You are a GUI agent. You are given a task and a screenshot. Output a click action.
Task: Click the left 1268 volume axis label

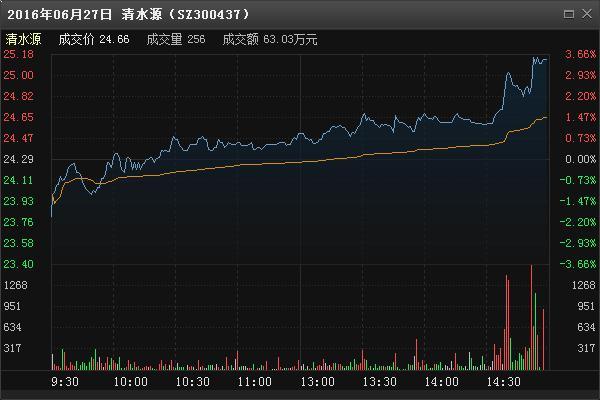[x=15, y=285]
